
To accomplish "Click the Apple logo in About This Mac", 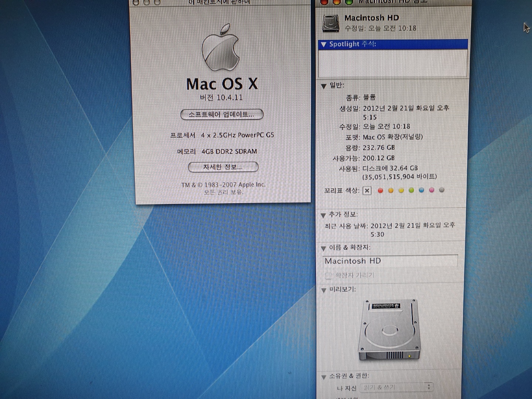I will [x=221, y=48].
